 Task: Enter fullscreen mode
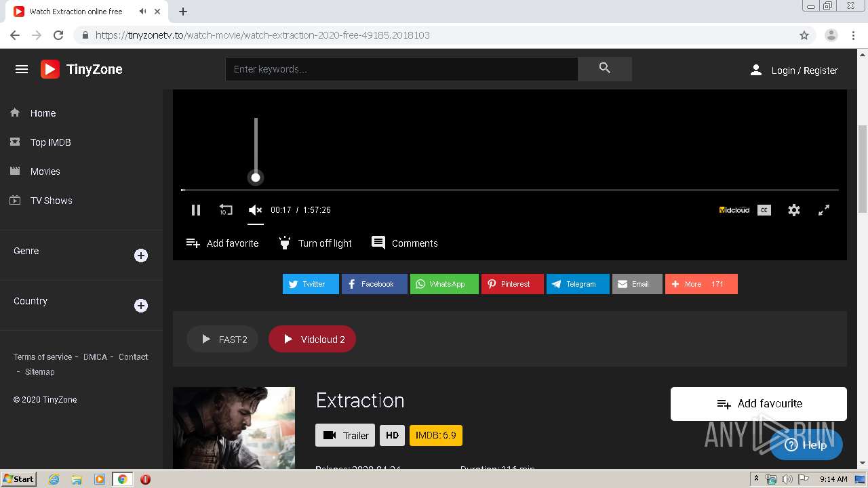coord(824,210)
